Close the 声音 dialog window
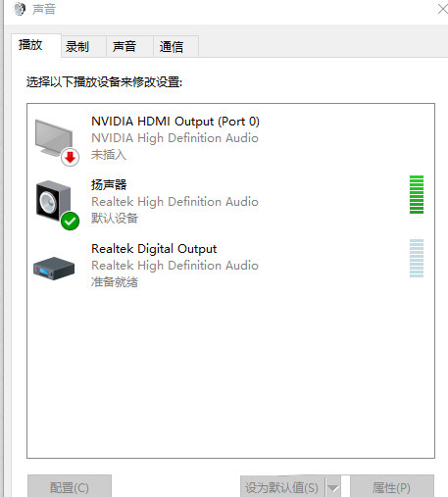 pyautogui.click(x=442, y=9)
